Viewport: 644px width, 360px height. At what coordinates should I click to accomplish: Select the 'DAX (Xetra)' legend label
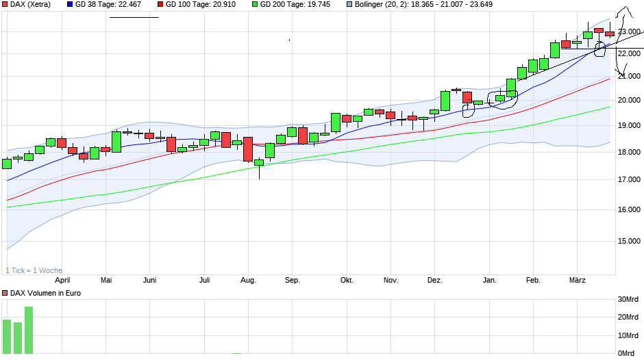click(30, 5)
